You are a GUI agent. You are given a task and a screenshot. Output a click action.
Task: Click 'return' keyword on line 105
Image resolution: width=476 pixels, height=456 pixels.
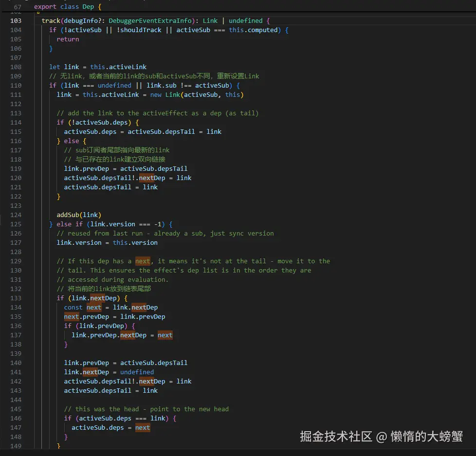68,39
